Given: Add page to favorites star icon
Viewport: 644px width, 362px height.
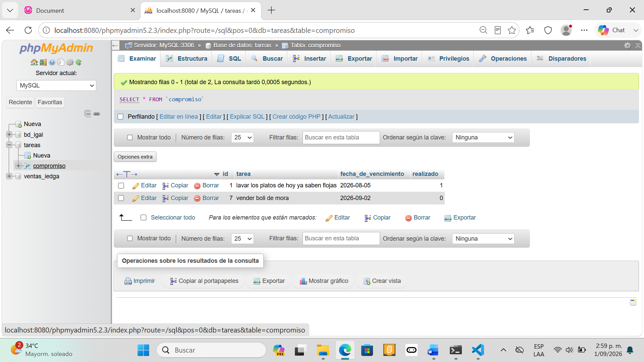Looking at the screenshot, I should coord(512,30).
